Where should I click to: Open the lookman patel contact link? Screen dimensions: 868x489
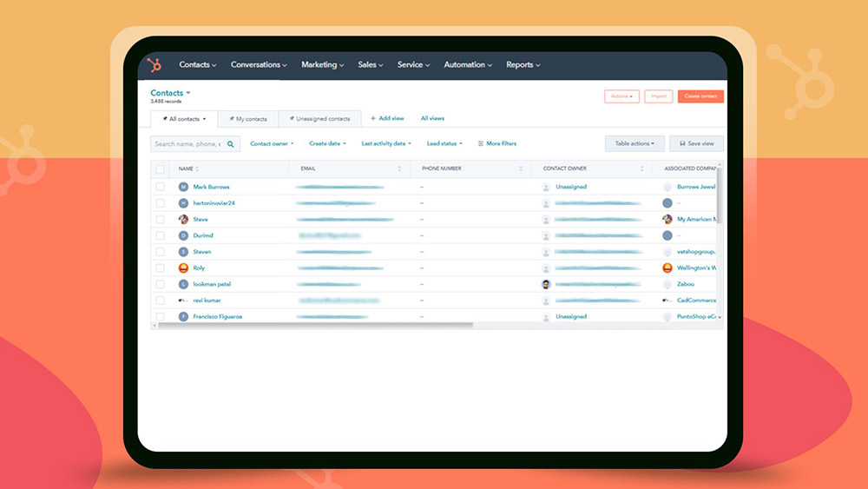pyautogui.click(x=212, y=284)
